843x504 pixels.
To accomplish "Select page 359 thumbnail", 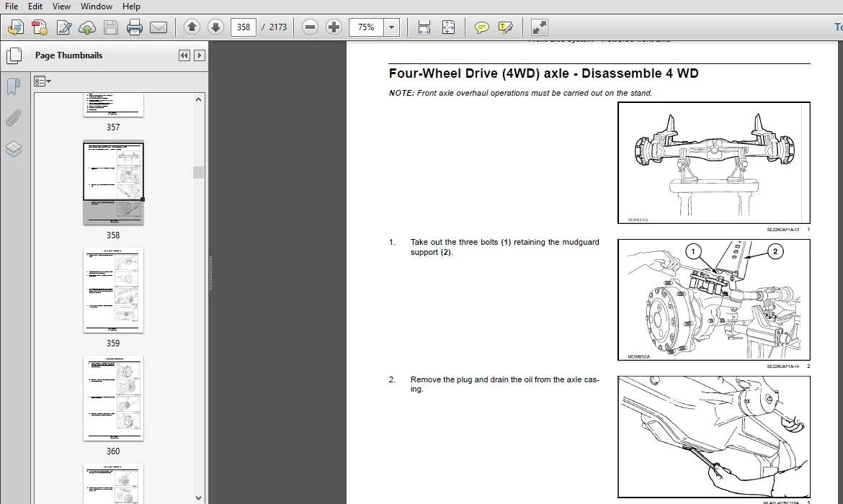I will point(113,290).
